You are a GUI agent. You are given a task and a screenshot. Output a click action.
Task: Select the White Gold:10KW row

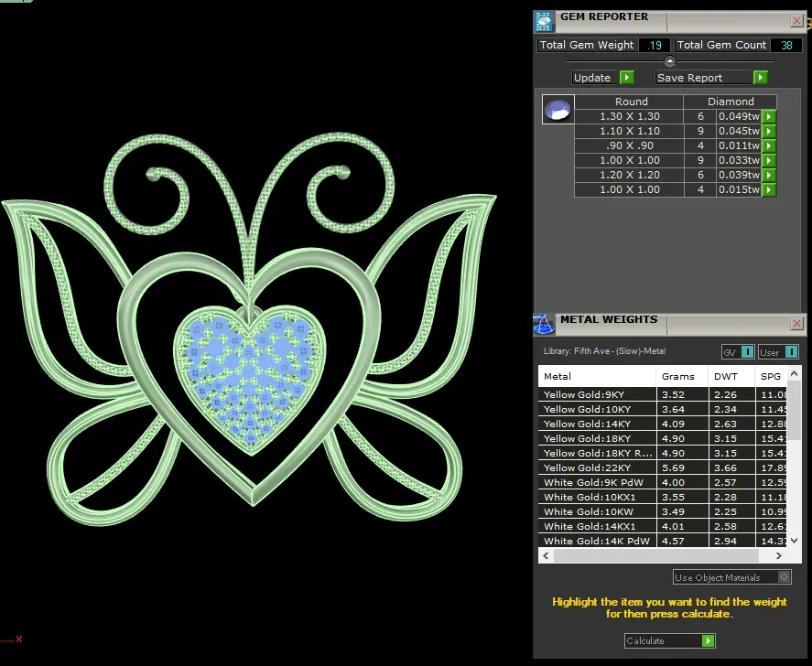point(663,511)
